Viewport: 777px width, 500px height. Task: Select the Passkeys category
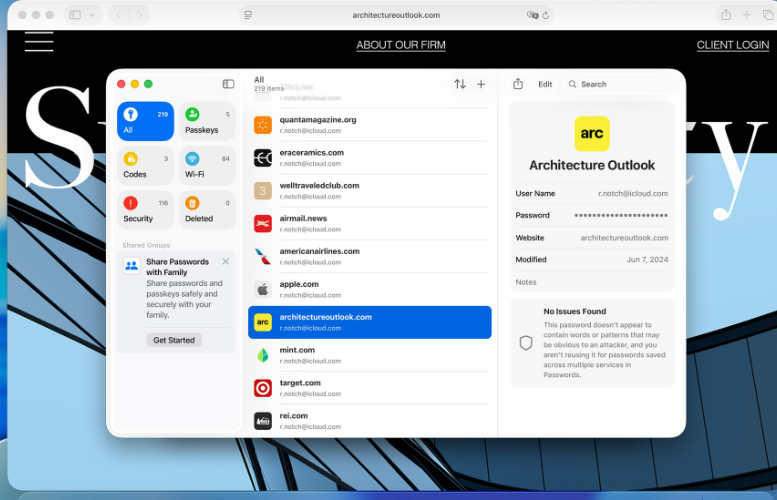pos(207,121)
